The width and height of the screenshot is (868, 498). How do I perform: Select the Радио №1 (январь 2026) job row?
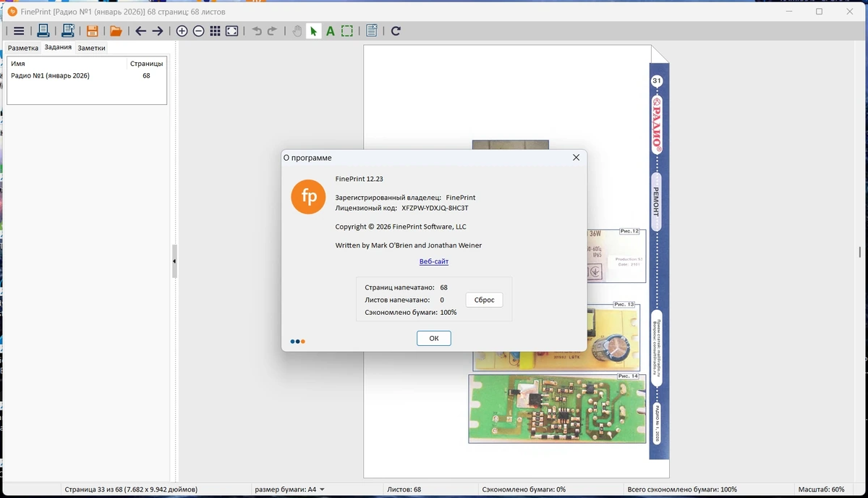click(86, 75)
